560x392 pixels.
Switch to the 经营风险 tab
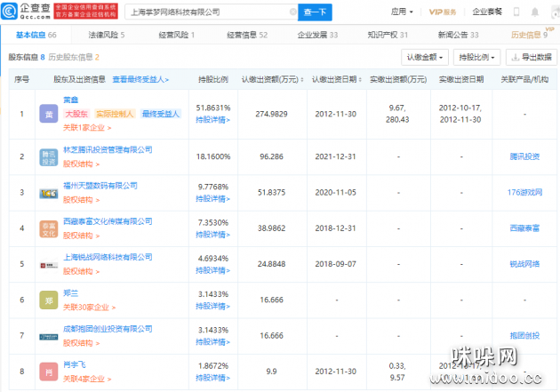(176, 35)
